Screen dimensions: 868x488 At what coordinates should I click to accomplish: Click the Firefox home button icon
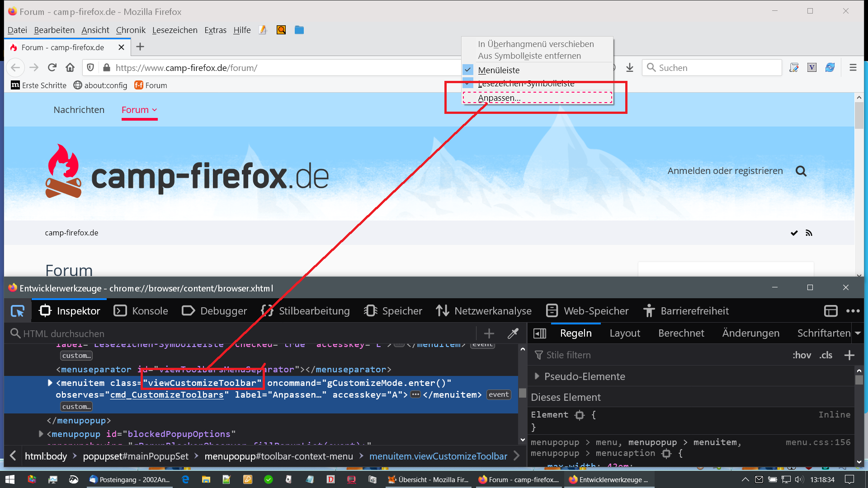pyautogui.click(x=70, y=67)
